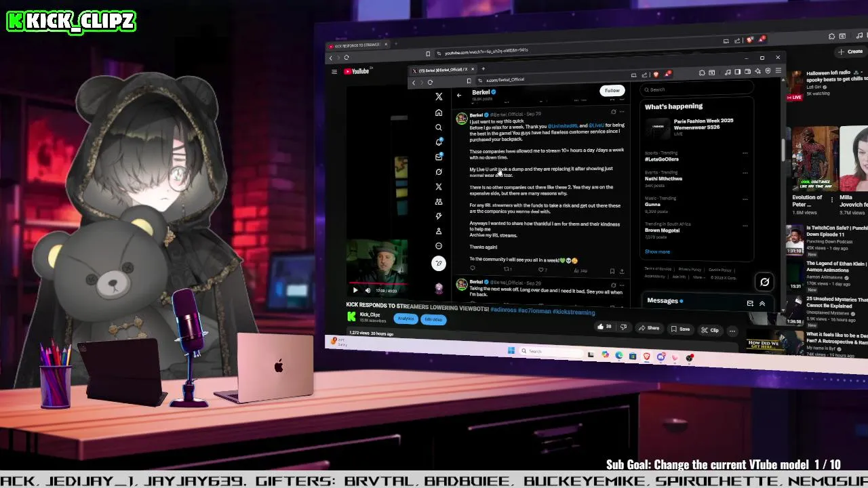Screen dimensions: 868x488
Task: Reload the x.com page
Action: pos(430,82)
